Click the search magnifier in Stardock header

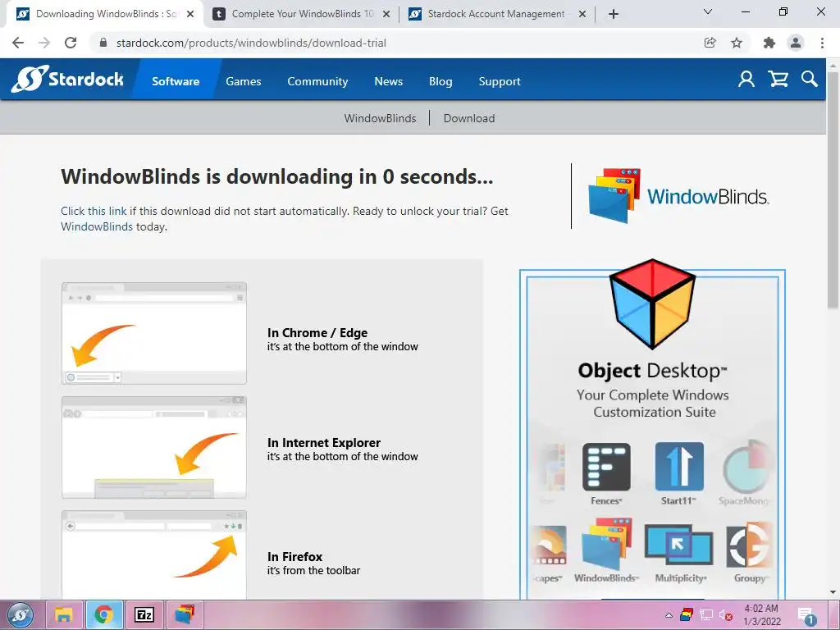[x=810, y=80]
